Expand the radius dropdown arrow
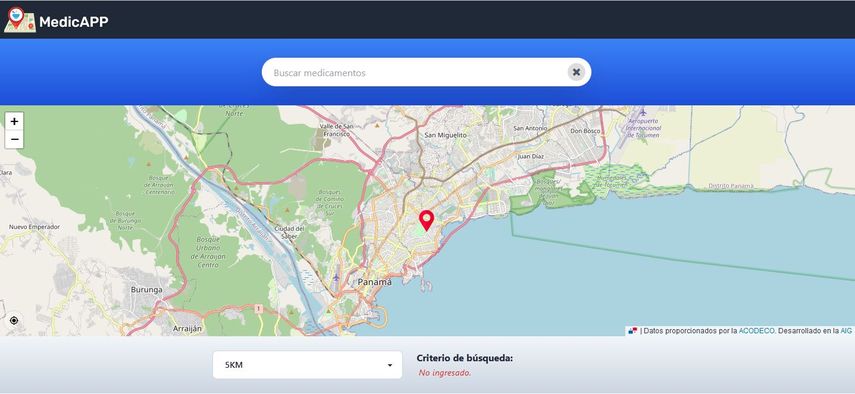The width and height of the screenshot is (855, 394). 390,366
